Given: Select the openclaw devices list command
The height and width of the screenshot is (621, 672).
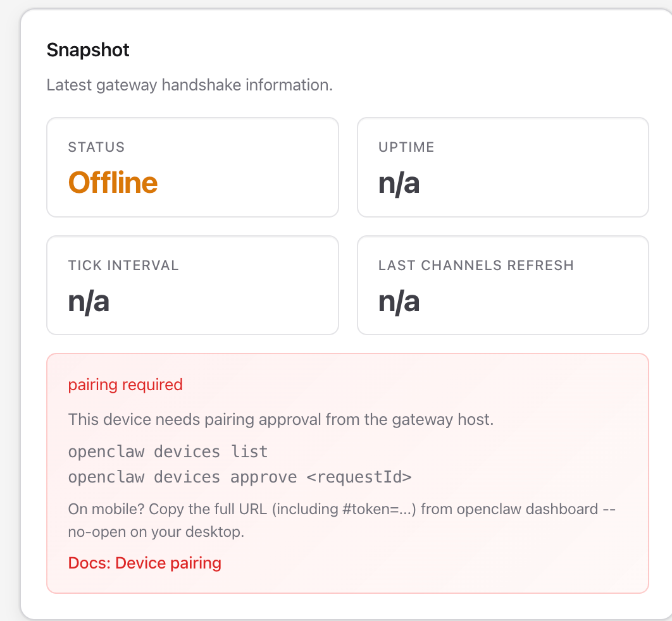Looking at the screenshot, I should tap(168, 452).
